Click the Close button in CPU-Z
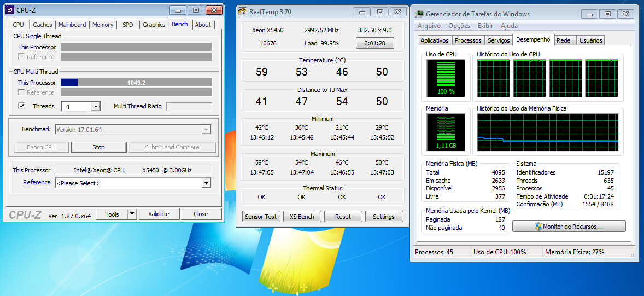This screenshot has width=644, height=296. coord(201,214)
